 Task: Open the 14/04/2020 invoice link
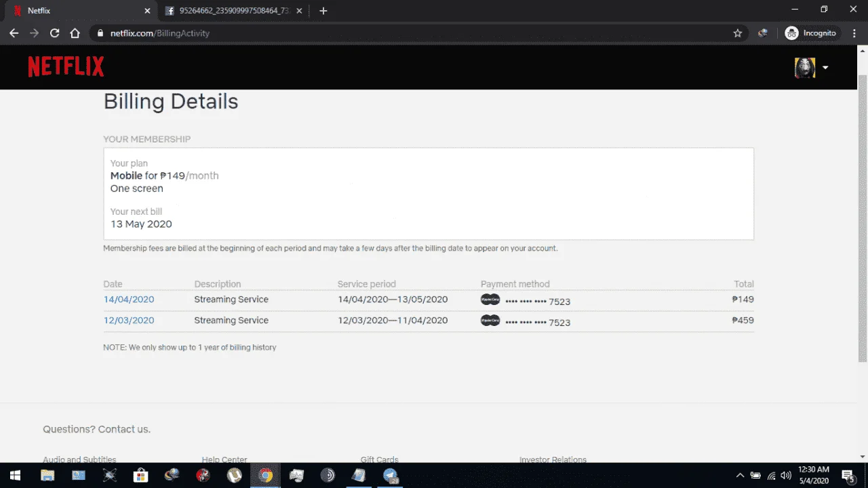pos(129,300)
